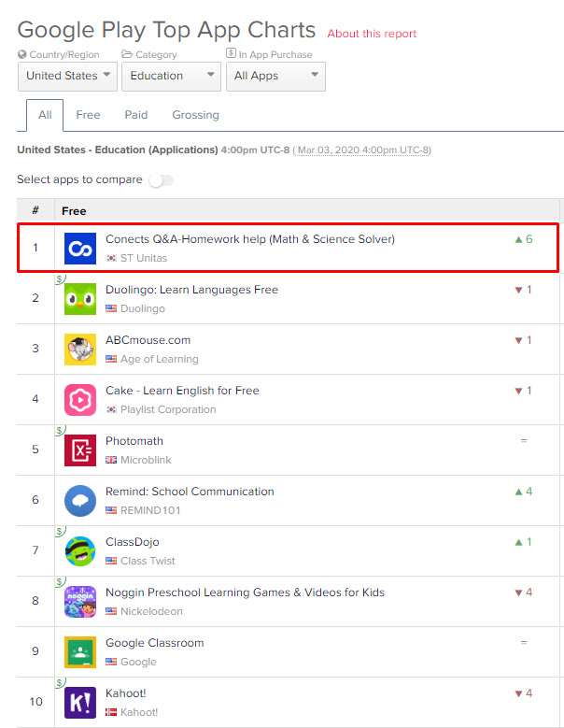Image resolution: width=564 pixels, height=728 pixels.
Task: Click the in-app purchase badge on Photomath row
Action: coord(60,431)
